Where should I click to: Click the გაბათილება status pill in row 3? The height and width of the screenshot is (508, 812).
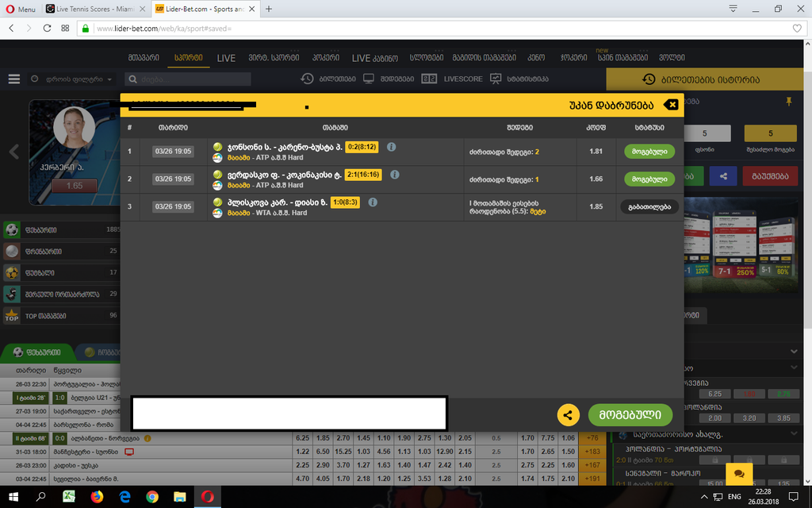[649, 207]
